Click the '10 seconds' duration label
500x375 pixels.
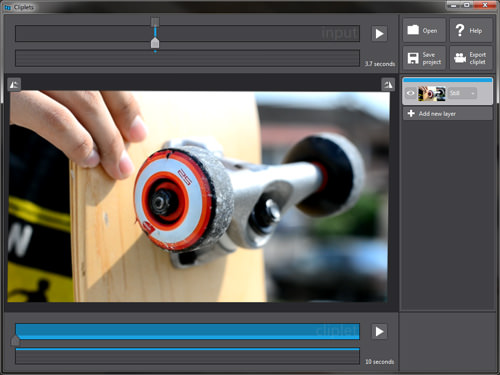point(379,362)
